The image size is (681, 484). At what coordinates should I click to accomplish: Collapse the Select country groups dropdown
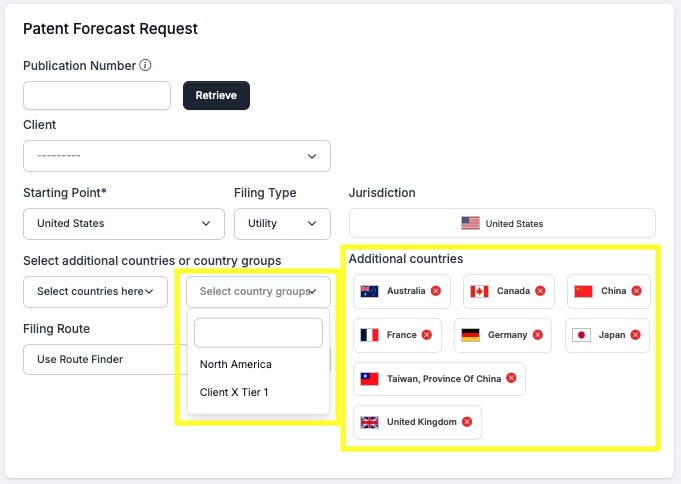[x=258, y=292]
